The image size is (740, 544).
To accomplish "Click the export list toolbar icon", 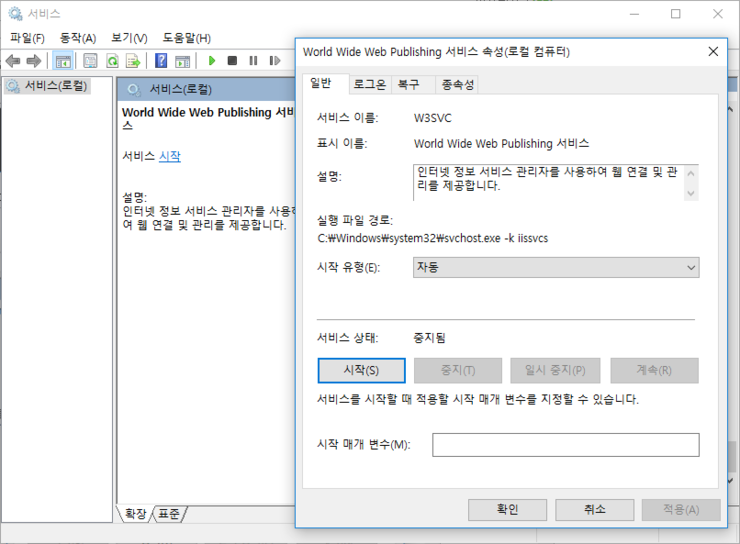I will point(134,61).
